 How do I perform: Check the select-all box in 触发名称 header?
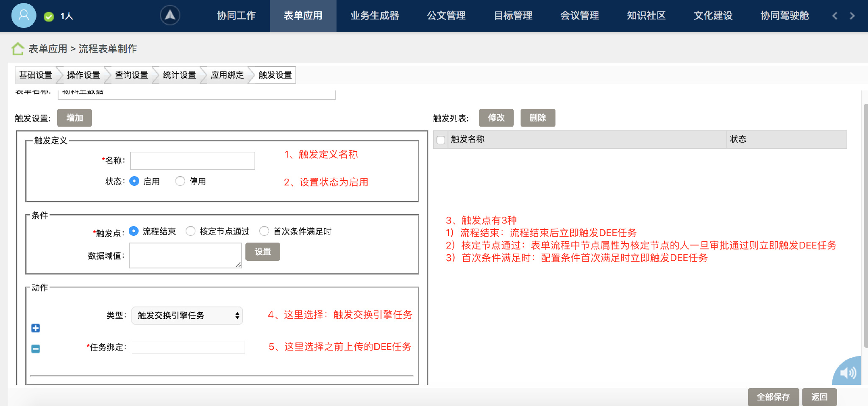441,140
